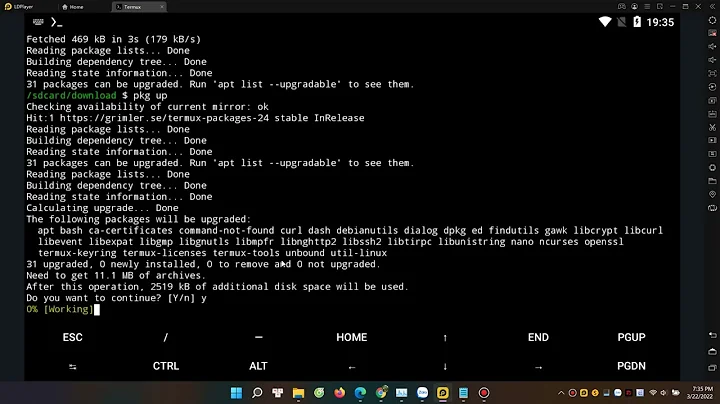Screen dimensions: 720x404
Task: Click the shake device icon in sidebar
Action: tap(712, 208)
